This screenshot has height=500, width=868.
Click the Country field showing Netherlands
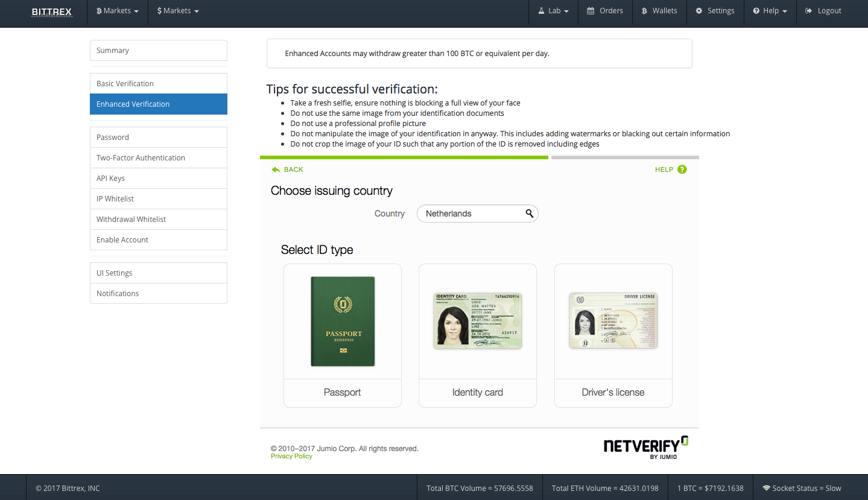click(x=477, y=214)
